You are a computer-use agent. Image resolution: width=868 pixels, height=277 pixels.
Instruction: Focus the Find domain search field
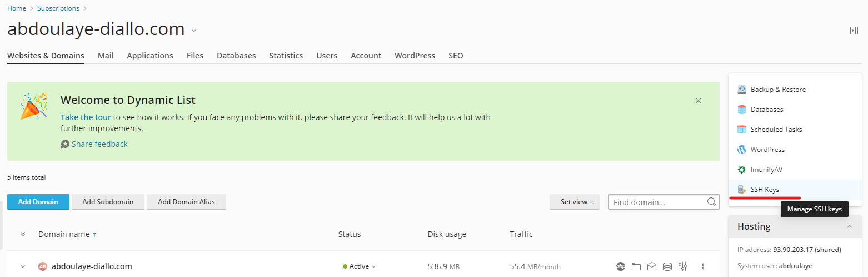[657, 202]
